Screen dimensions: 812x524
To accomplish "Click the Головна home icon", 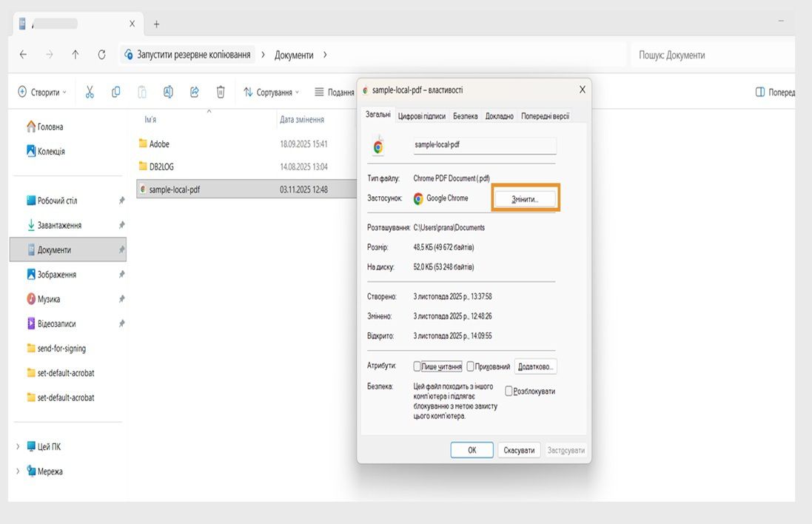I will click(31, 127).
